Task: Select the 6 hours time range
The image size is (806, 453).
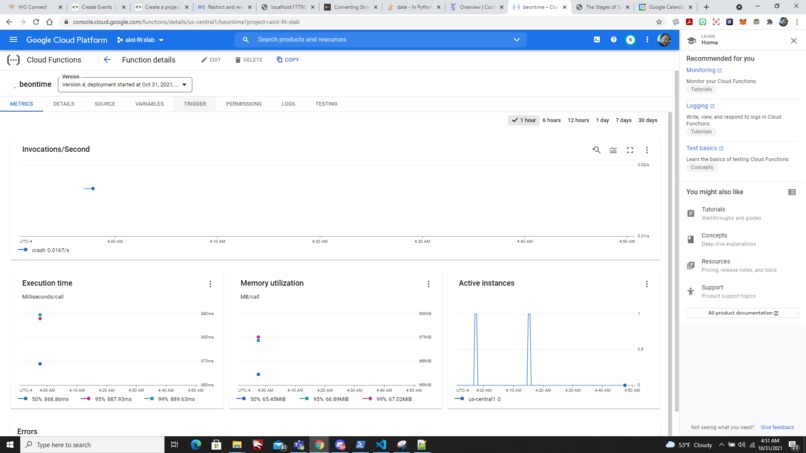Action: 552,120
